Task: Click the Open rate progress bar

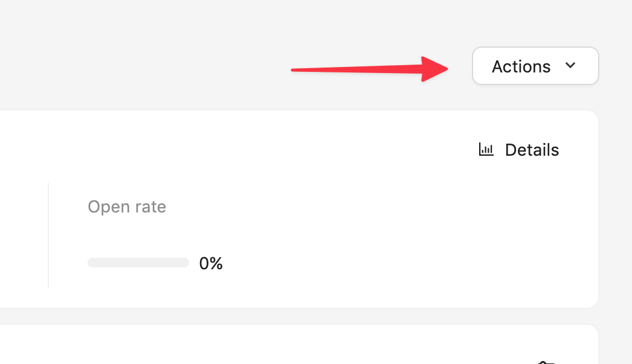Action: pos(138,263)
